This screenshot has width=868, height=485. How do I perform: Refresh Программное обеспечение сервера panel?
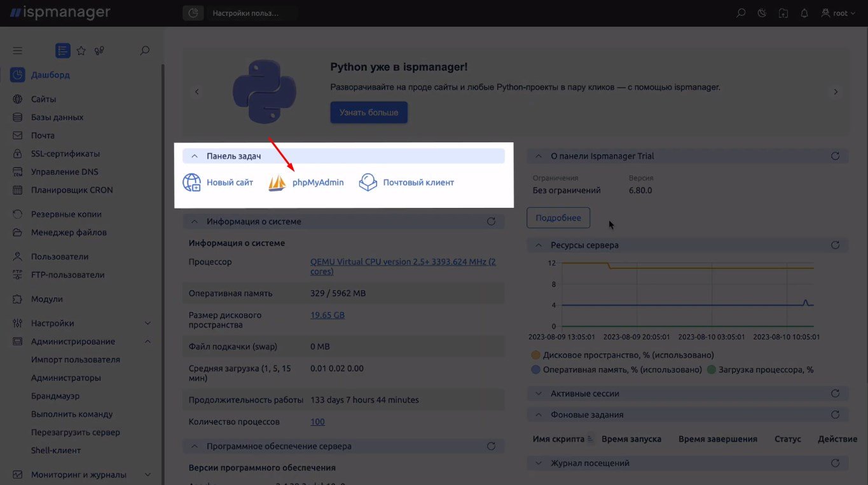491,447
